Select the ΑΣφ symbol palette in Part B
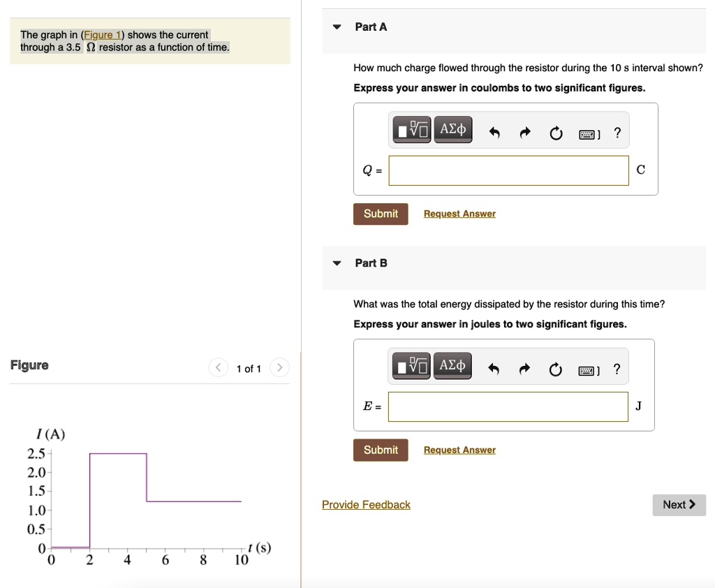 coord(452,365)
